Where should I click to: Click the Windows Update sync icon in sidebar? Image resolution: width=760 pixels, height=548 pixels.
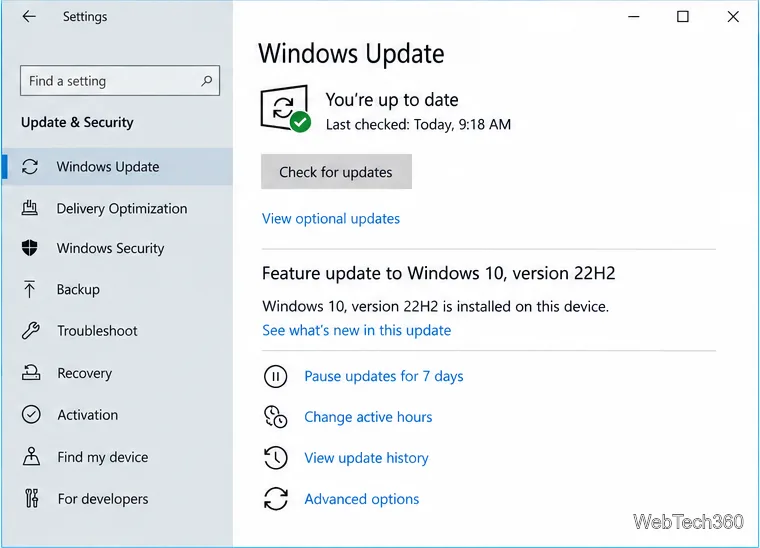point(30,167)
